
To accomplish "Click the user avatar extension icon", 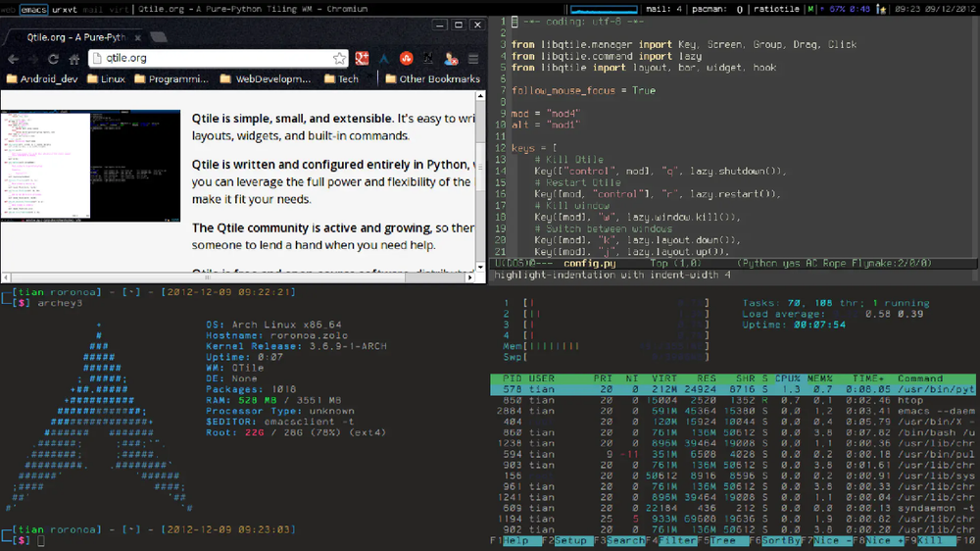I will point(451,58).
